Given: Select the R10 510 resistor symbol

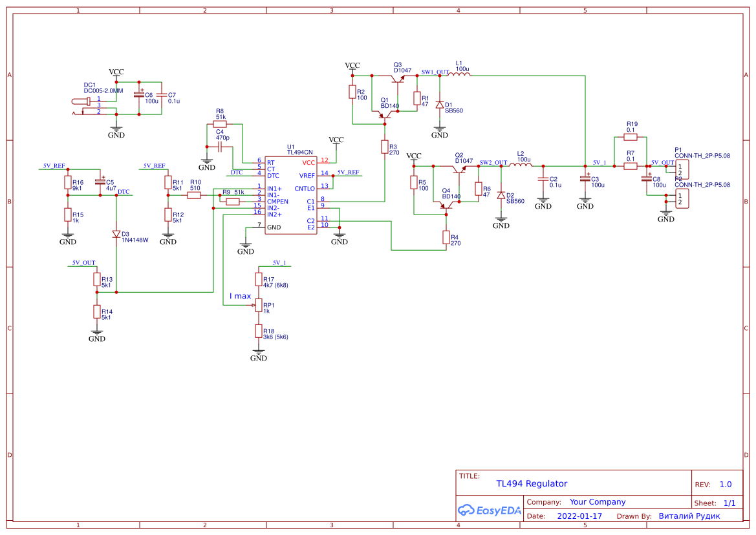Looking at the screenshot, I should pyautogui.click(x=194, y=195).
